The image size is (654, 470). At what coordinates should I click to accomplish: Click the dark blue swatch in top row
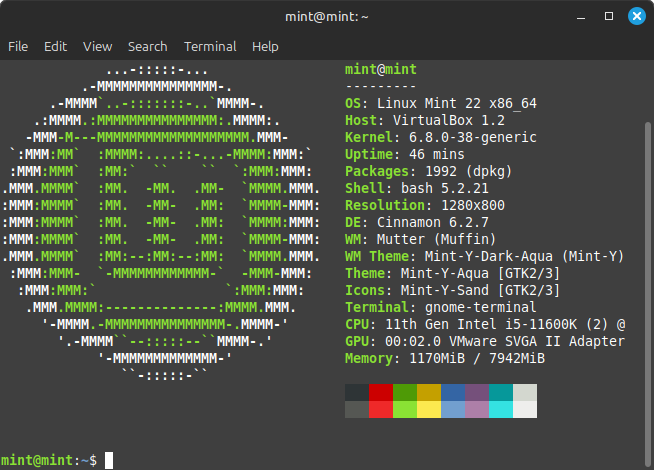[x=453, y=392]
